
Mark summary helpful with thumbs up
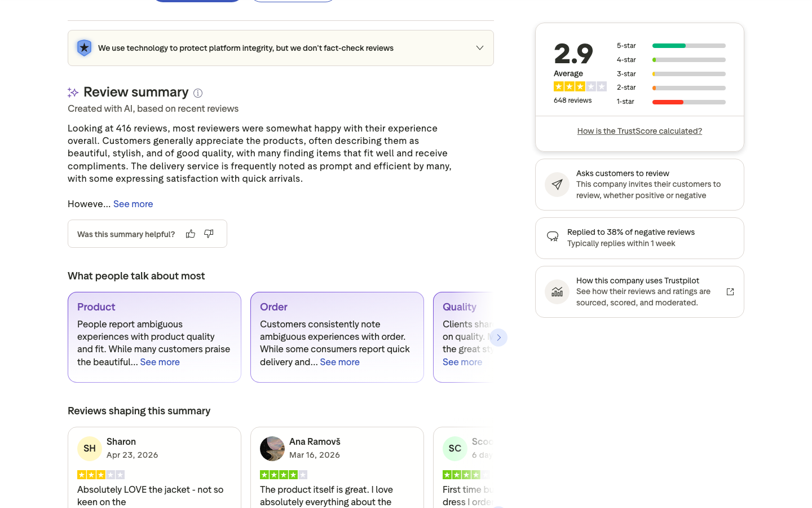(x=191, y=234)
